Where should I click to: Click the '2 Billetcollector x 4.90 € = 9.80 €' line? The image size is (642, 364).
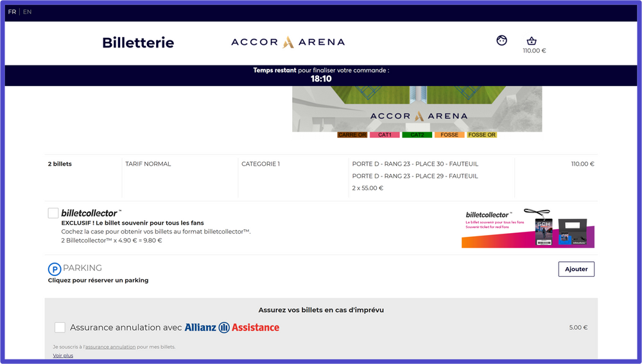112,240
